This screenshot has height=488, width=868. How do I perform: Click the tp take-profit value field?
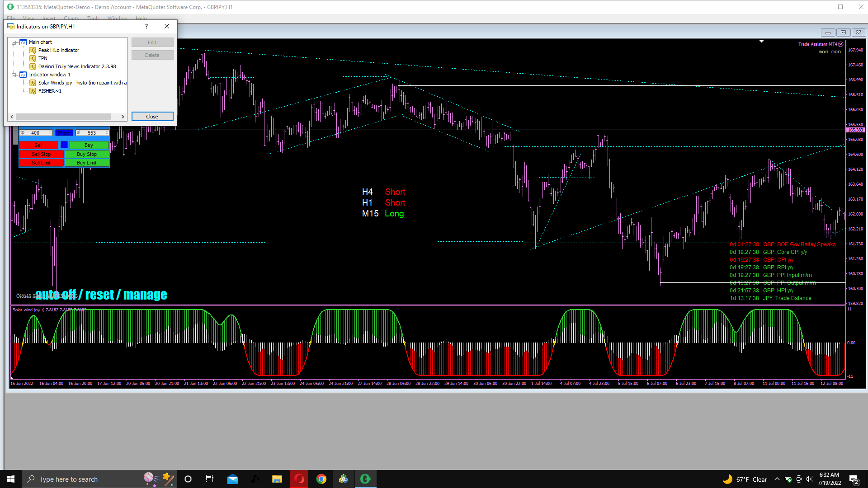(x=35, y=133)
